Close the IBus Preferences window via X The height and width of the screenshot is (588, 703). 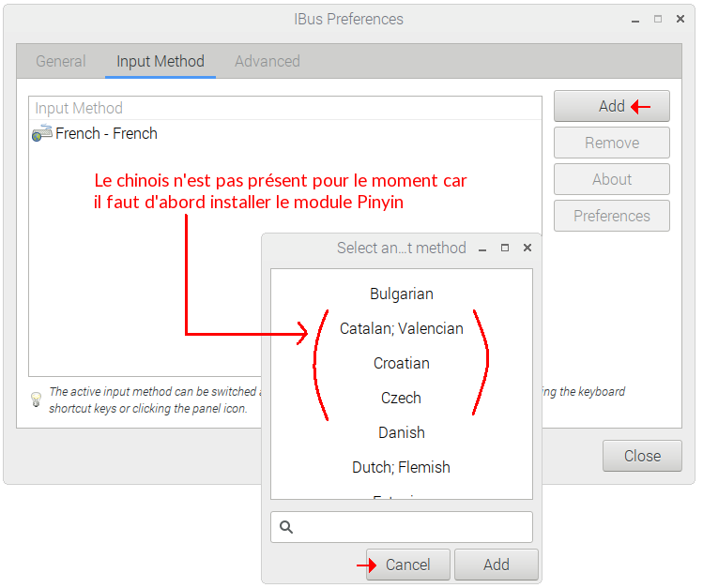680,19
